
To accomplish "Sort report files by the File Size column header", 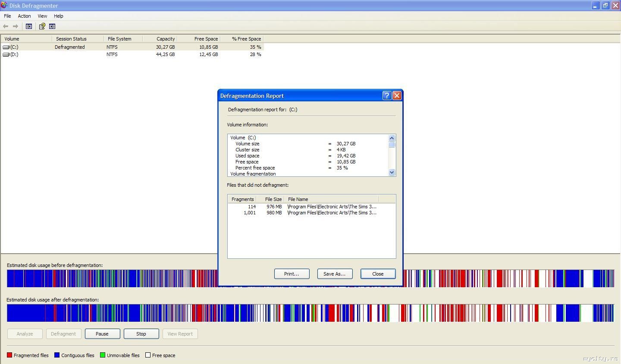I will 270,199.
